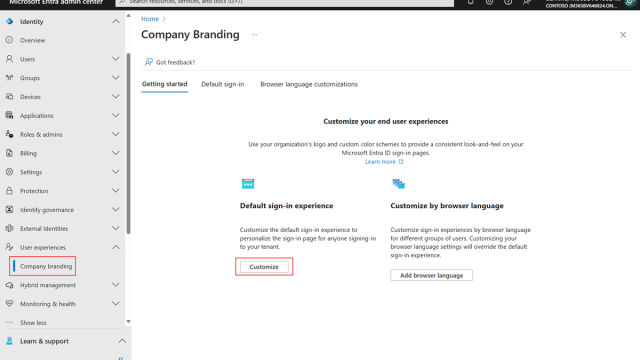
Task: Expand the Protection chevron
Action: tap(116, 191)
